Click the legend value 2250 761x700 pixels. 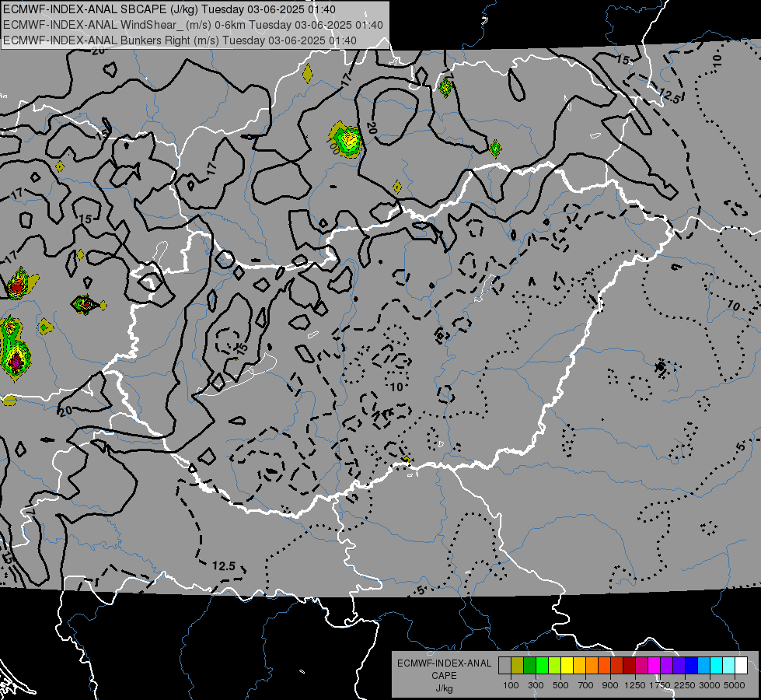(x=684, y=685)
